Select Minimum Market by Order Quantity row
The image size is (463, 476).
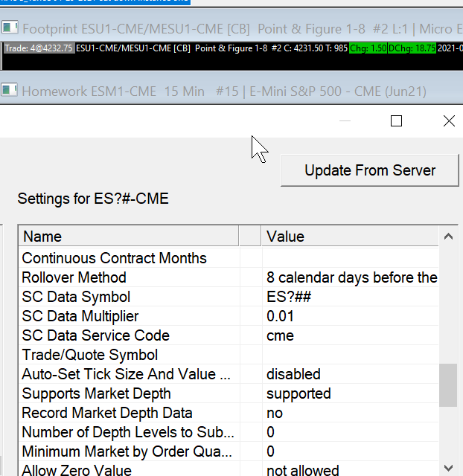[x=229, y=451]
